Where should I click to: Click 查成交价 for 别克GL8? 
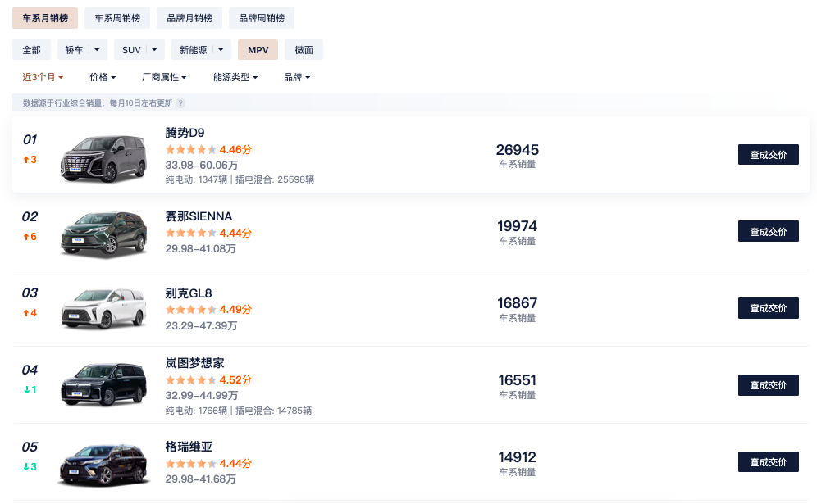(768, 308)
